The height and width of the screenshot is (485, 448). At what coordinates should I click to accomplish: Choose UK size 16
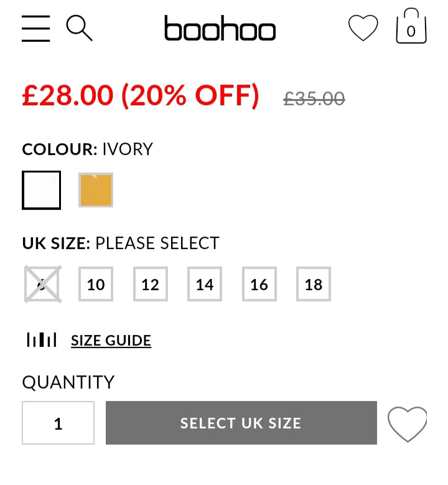(x=259, y=284)
